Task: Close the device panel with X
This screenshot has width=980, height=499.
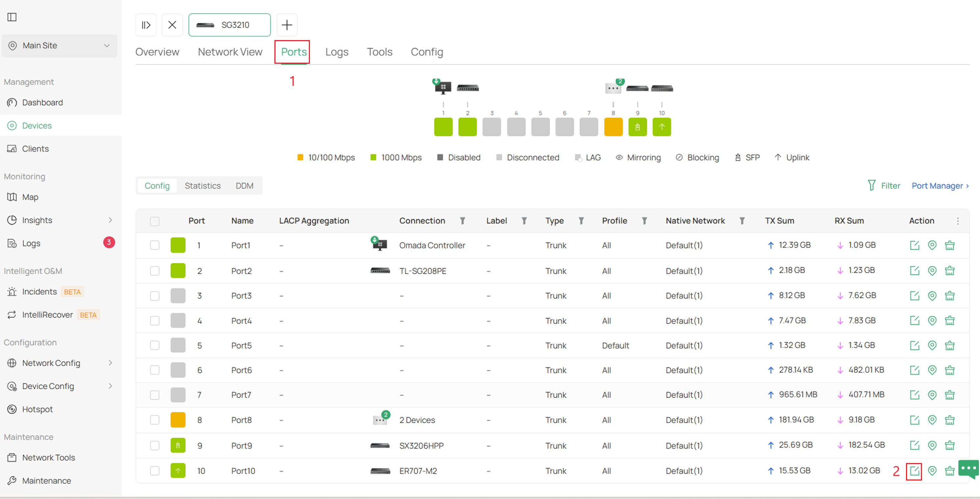Action: pyautogui.click(x=172, y=25)
